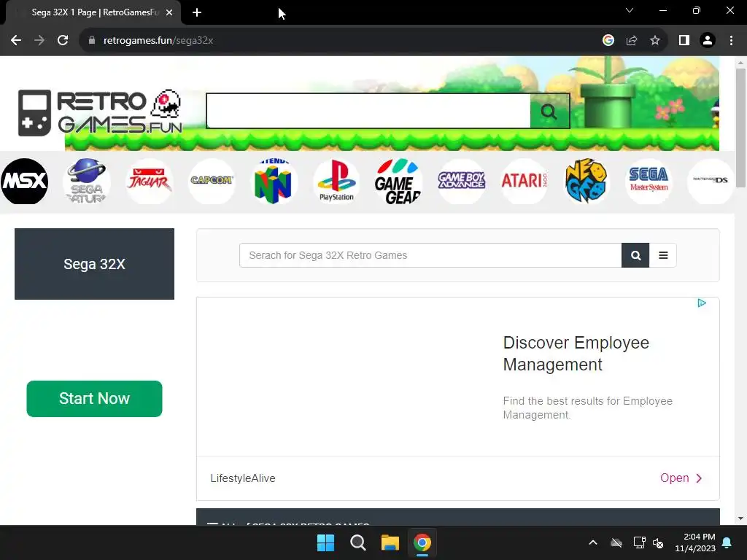Click the Start Now ad button

pos(94,399)
